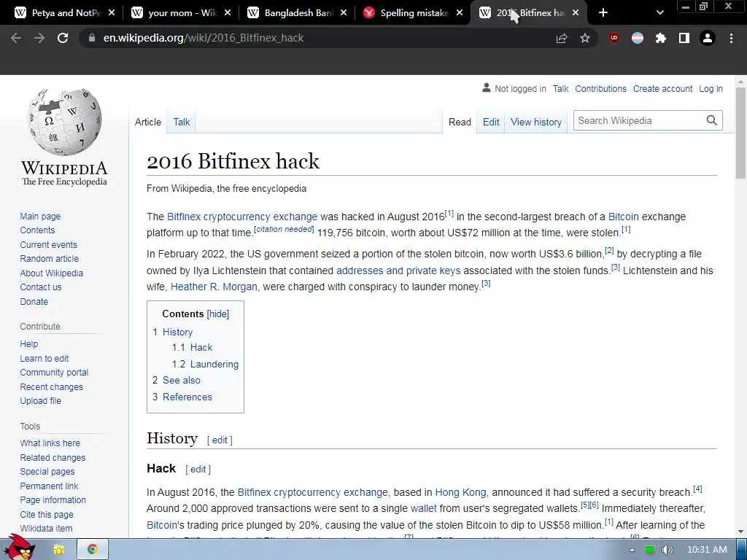Click the page vertical scrollbar thumb
This screenshot has width=747, height=560.
(741, 133)
